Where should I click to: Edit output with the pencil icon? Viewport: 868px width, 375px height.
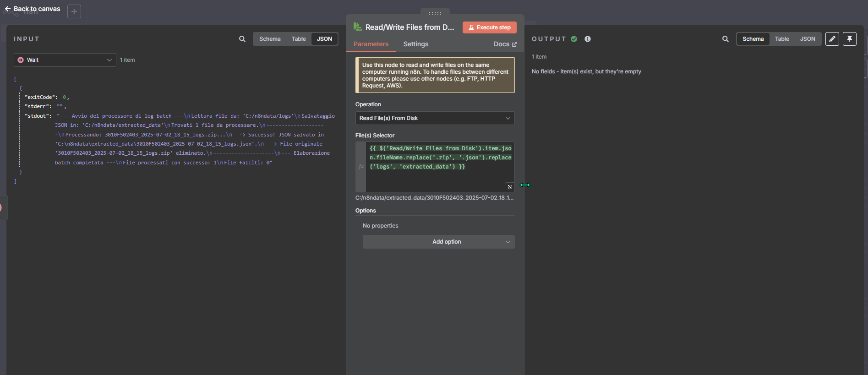832,39
